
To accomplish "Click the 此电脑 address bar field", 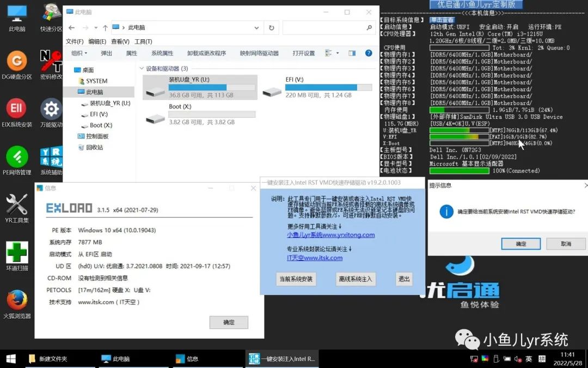I will click(x=186, y=28).
